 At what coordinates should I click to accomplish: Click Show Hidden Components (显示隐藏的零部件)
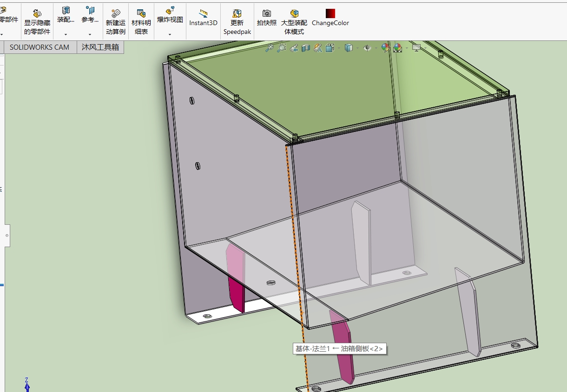click(x=37, y=22)
